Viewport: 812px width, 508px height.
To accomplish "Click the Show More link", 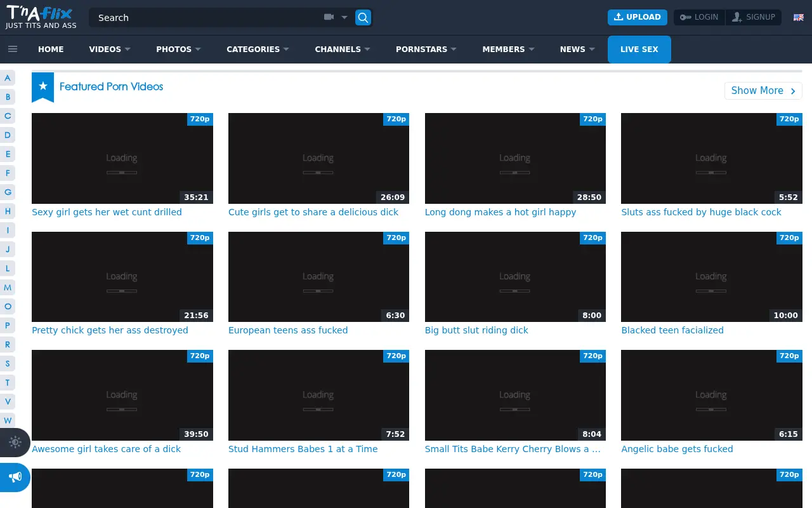I will (x=763, y=91).
